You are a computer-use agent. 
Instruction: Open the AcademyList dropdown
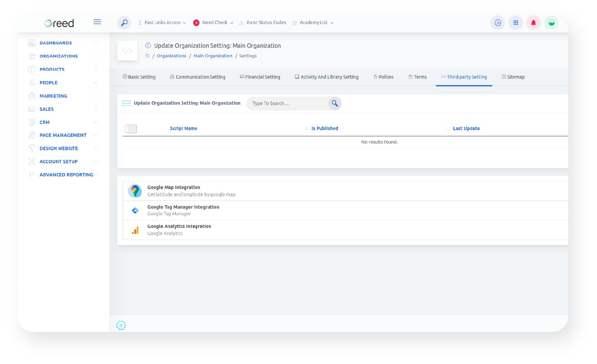313,23
